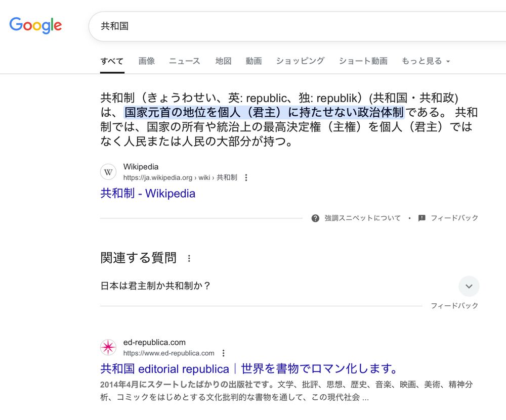The height and width of the screenshot is (420, 506).
Task: Open the ニュース tab
Action: [185, 61]
